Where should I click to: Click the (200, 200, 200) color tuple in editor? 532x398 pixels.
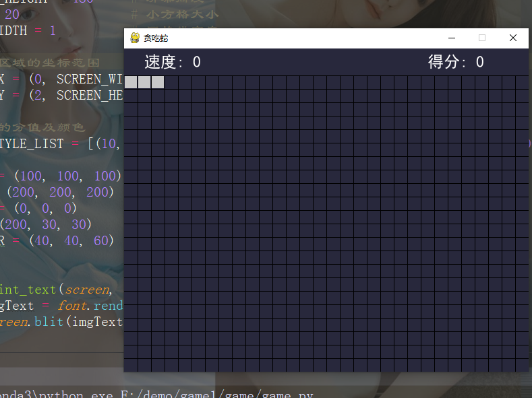[61, 192]
